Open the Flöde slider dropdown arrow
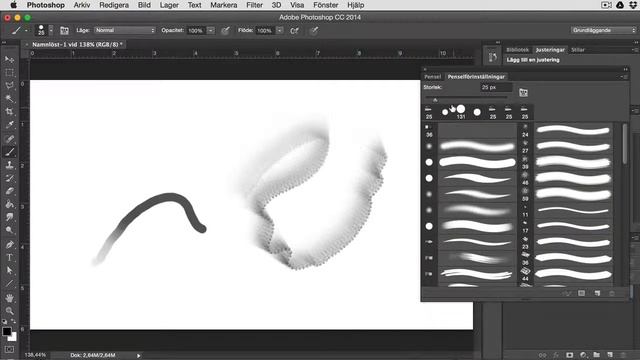 coord(280,31)
